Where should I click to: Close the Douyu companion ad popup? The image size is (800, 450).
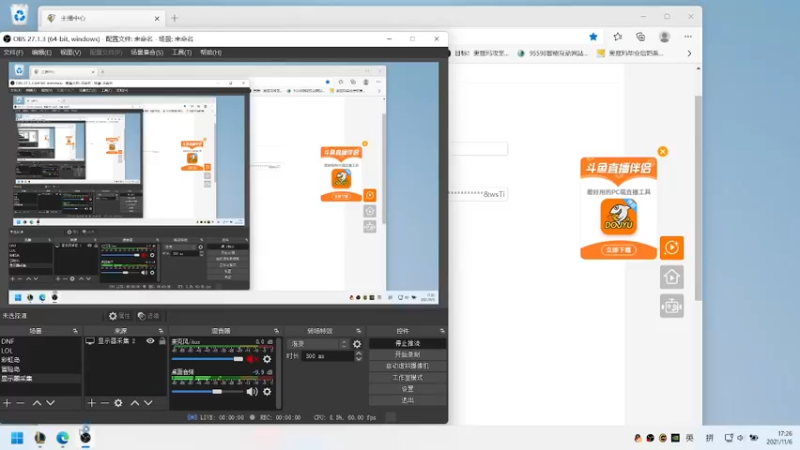(x=663, y=152)
